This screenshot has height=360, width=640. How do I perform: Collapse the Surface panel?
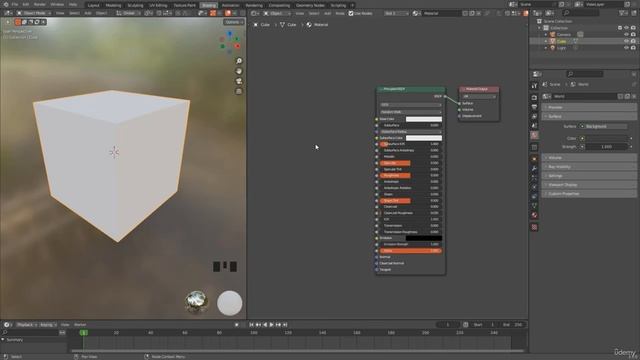pyautogui.click(x=589, y=116)
